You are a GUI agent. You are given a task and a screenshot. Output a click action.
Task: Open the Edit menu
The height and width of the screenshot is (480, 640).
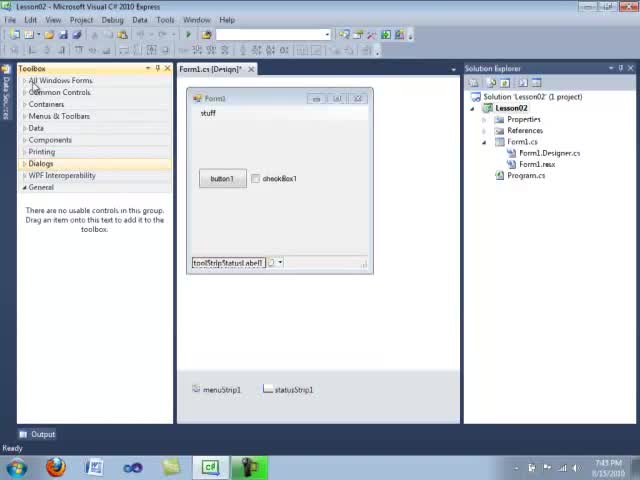(31, 20)
